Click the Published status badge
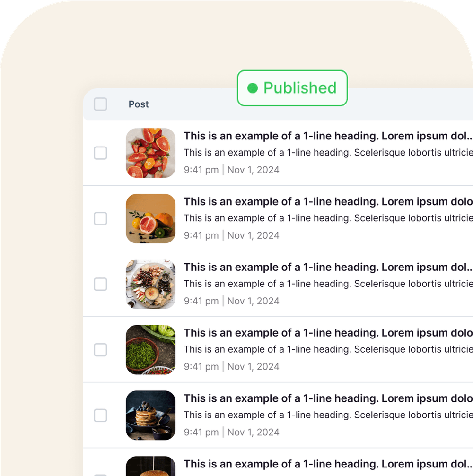Viewport: 473px width, 476px height. [x=292, y=88]
